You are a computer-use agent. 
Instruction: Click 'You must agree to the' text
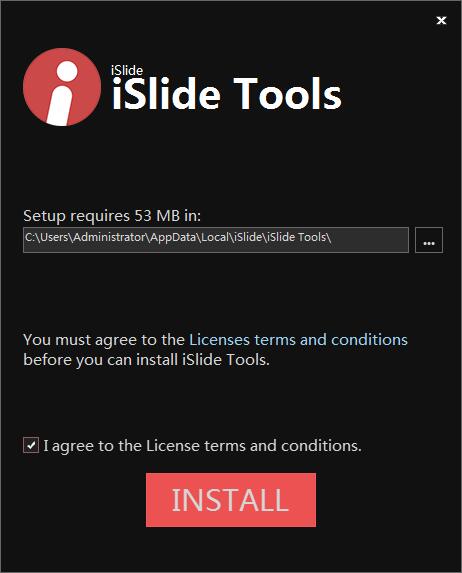[104, 340]
